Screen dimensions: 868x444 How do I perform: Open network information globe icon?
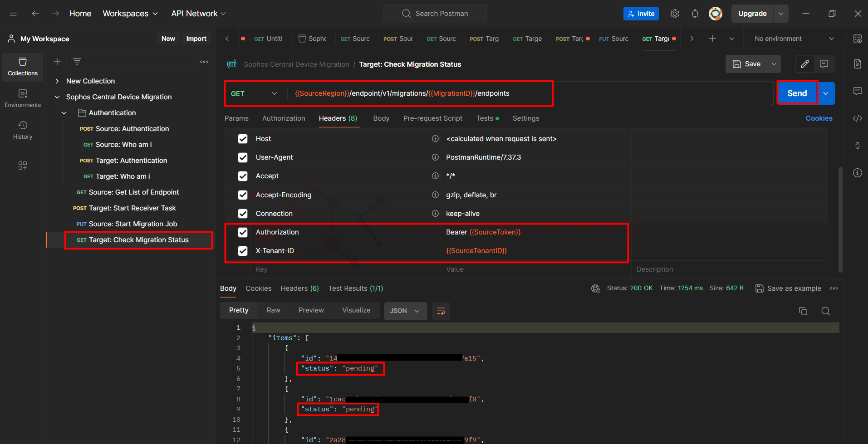tap(596, 288)
